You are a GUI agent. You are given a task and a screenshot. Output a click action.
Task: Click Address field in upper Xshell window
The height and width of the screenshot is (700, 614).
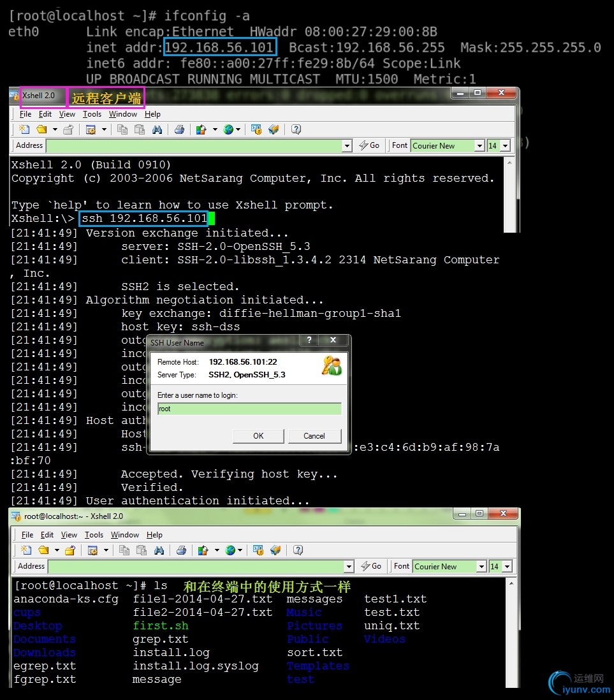(x=194, y=145)
